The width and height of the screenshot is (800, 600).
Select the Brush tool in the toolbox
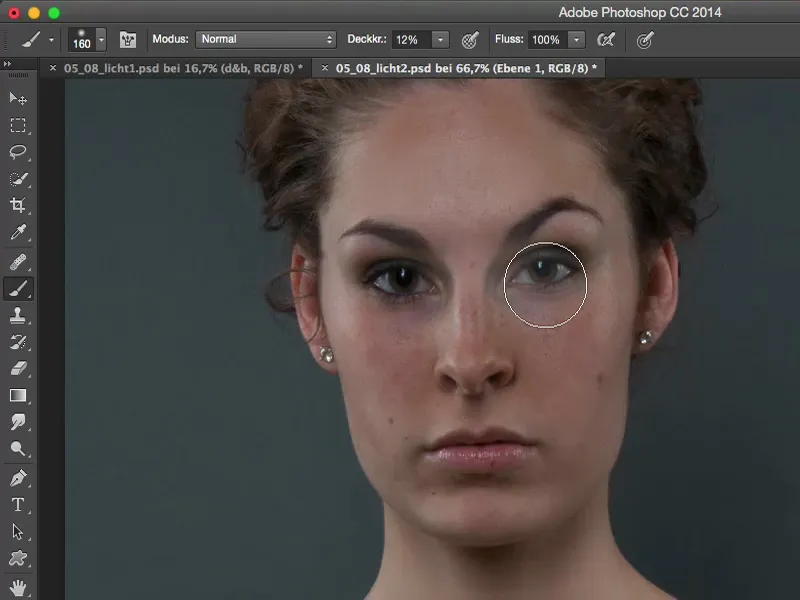18,289
